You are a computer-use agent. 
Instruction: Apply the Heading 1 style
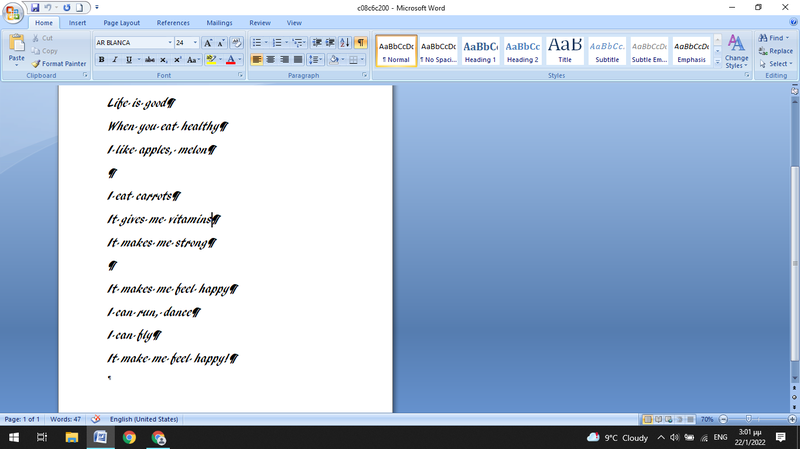(480, 51)
